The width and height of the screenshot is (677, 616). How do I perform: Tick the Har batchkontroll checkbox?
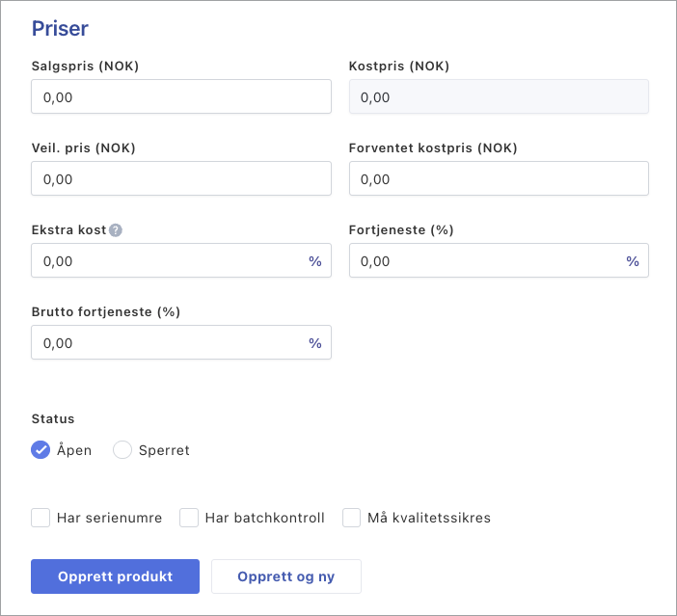tap(189, 518)
